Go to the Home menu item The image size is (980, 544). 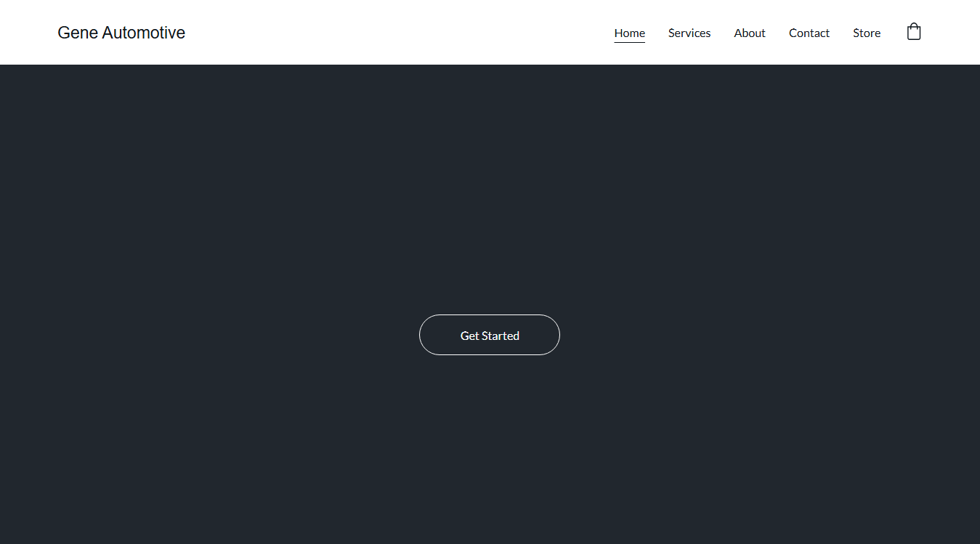click(x=629, y=33)
